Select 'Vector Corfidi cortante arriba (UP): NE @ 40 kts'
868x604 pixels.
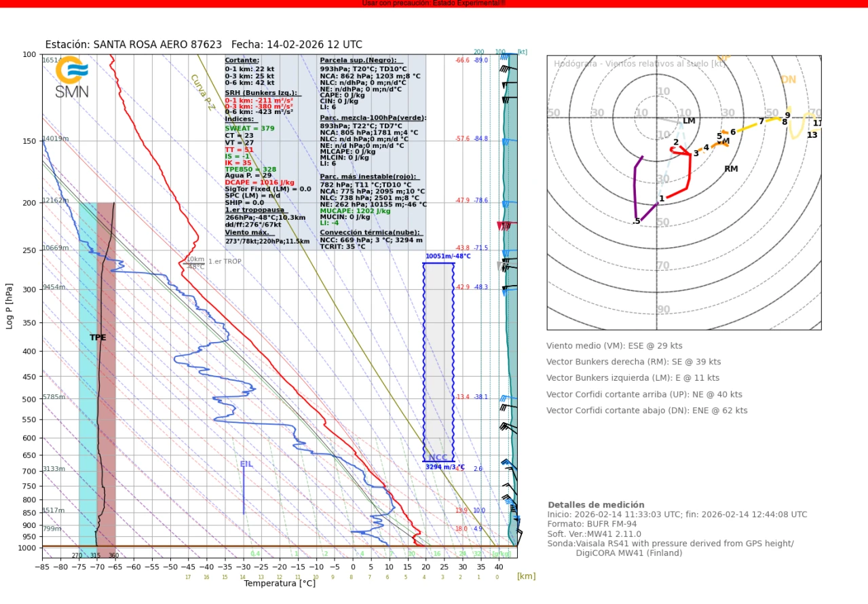[x=644, y=394]
